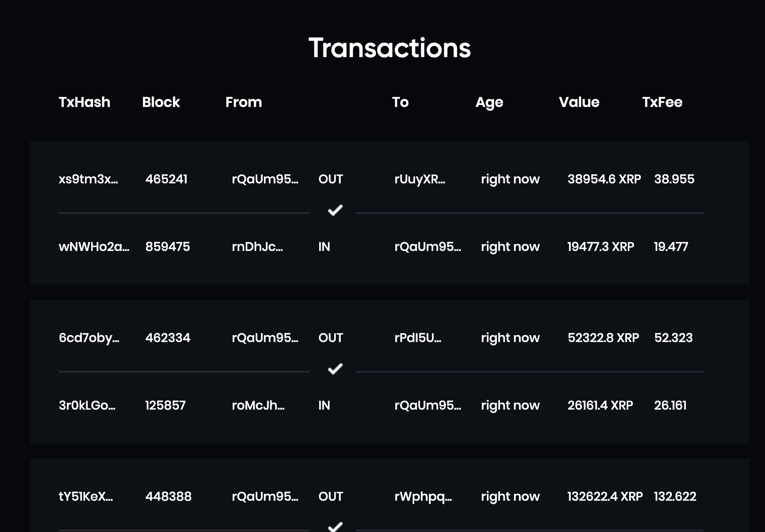Open transaction hash xs9tm3x…
Image resolution: width=765 pixels, height=532 pixels.
88,179
